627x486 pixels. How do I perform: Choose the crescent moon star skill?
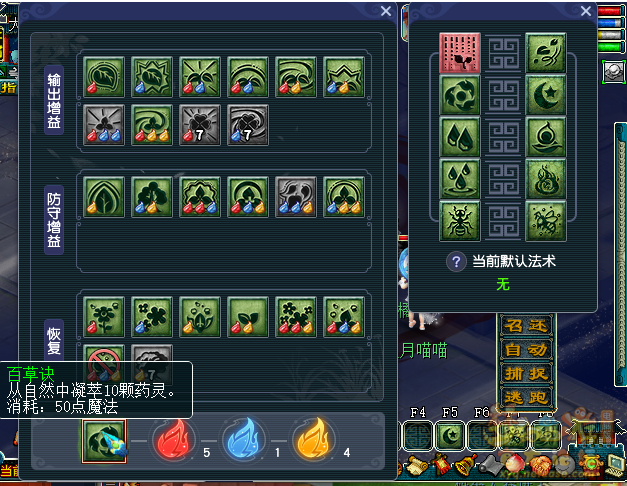point(546,95)
